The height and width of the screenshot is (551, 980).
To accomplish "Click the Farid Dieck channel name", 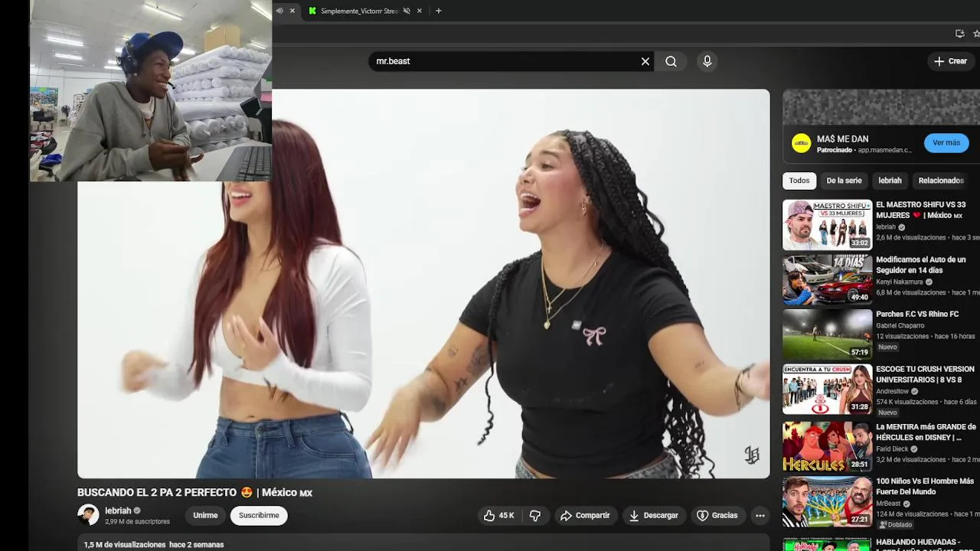I will 892,449.
